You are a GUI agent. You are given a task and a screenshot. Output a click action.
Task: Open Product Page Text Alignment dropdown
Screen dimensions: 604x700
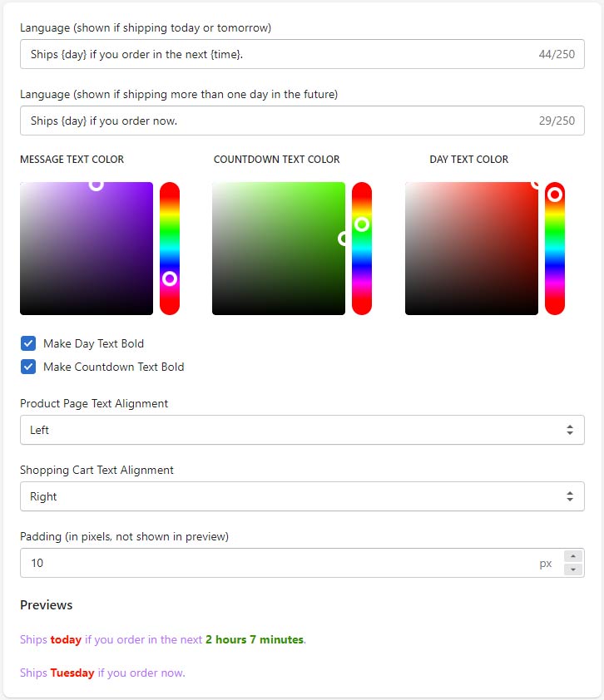(302, 430)
